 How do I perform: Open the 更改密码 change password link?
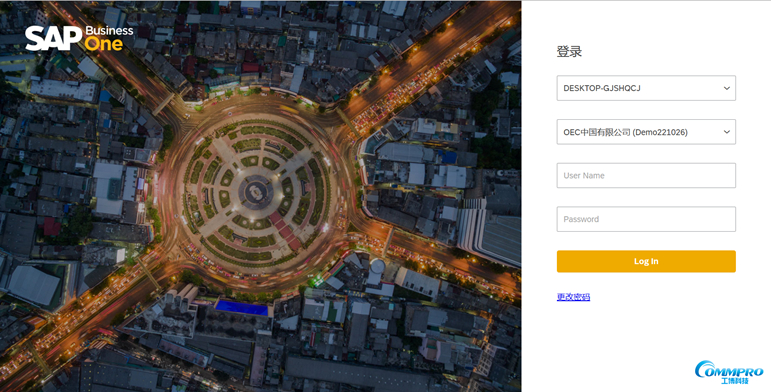coord(573,297)
